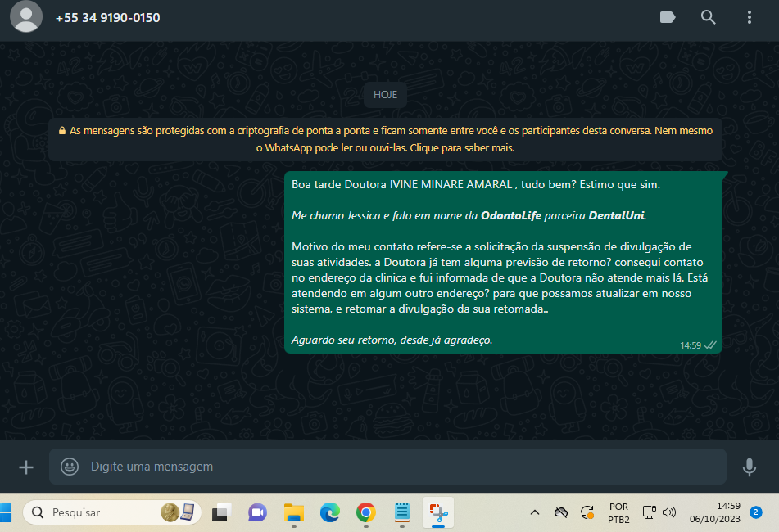Search within the conversation
779x532 pixels.
click(708, 17)
